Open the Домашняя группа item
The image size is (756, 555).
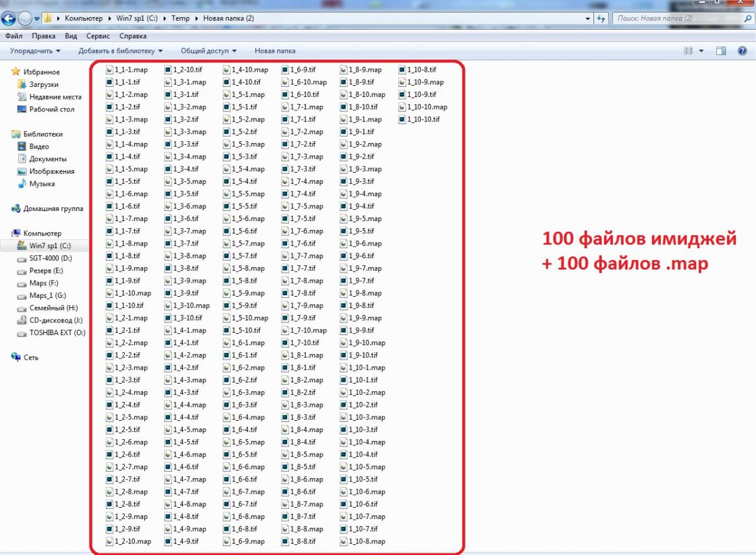tap(53, 209)
